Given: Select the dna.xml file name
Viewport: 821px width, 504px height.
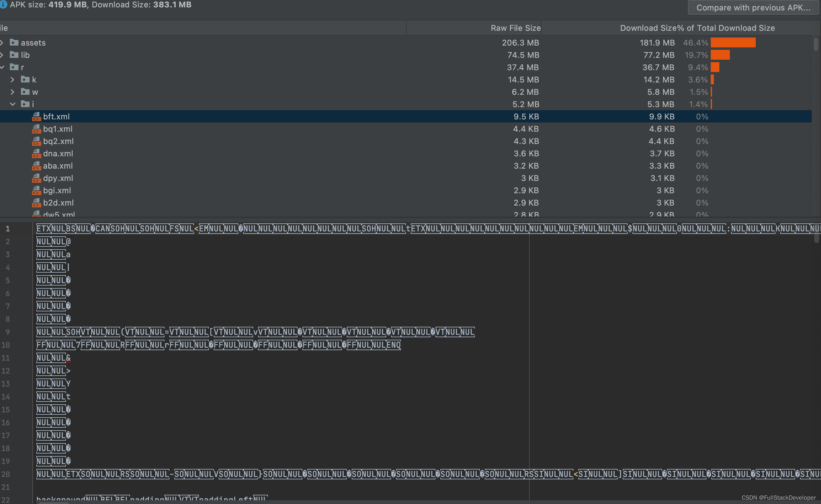Looking at the screenshot, I should [58, 154].
